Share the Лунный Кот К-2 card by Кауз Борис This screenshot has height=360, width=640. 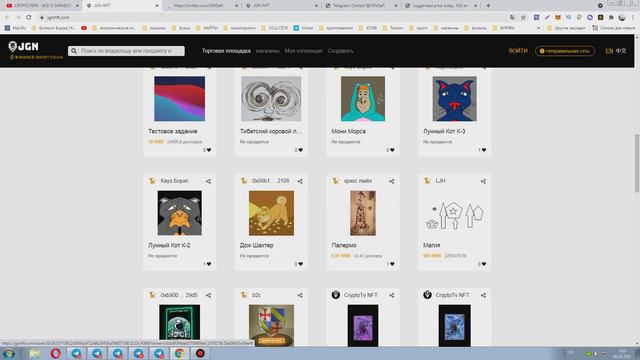point(208,181)
